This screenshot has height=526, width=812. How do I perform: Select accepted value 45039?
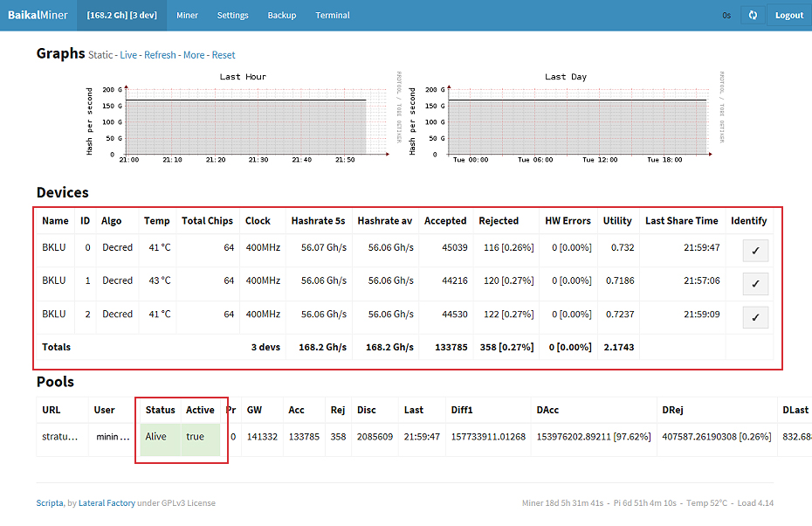[455, 248]
